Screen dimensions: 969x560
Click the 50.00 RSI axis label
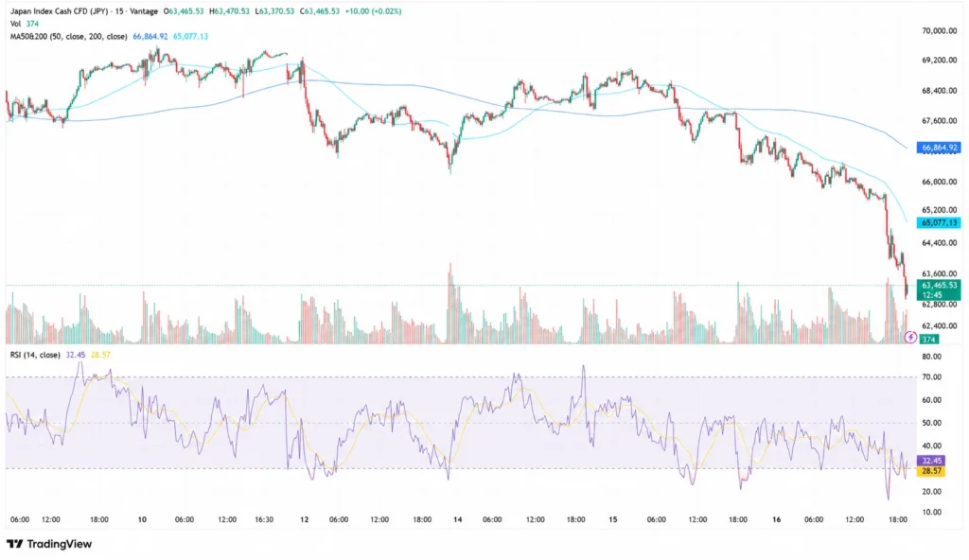pyautogui.click(x=931, y=423)
